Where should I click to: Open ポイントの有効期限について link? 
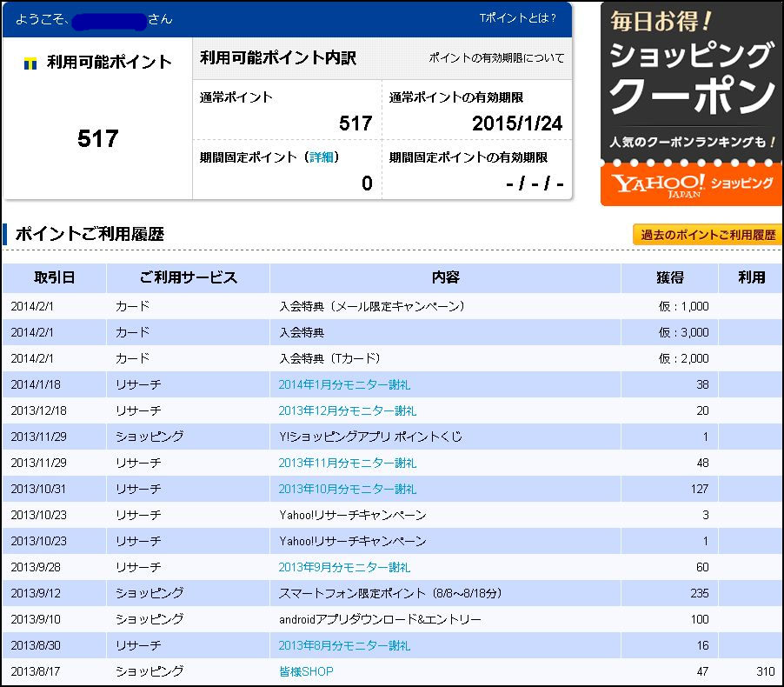pos(496,58)
